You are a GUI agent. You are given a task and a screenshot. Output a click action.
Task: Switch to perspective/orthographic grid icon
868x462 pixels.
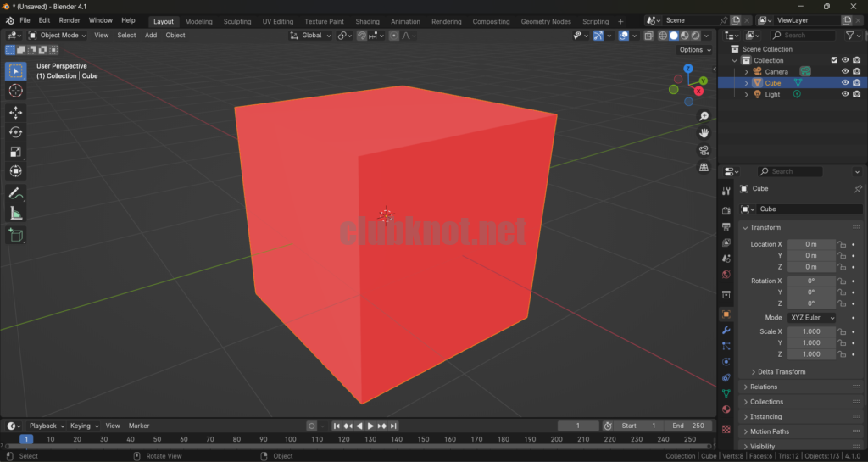tap(704, 168)
